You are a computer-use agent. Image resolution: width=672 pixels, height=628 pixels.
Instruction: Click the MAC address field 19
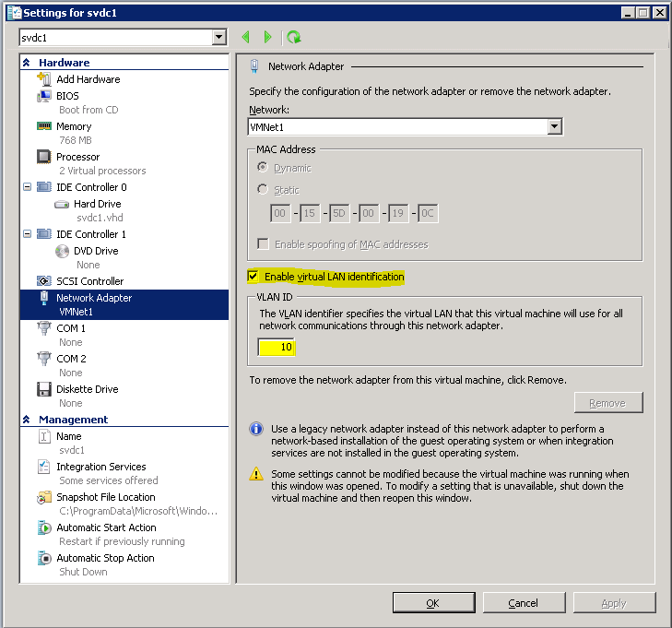[398, 213]
